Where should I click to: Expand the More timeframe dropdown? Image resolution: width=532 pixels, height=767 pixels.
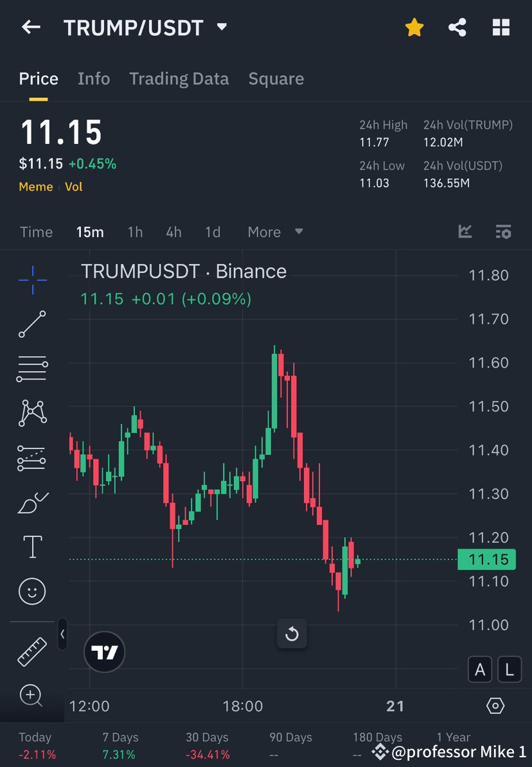click(274, 232)
